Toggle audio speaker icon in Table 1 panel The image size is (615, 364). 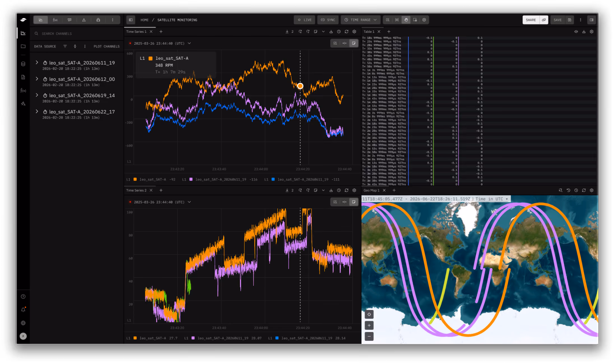coord(576,32)
